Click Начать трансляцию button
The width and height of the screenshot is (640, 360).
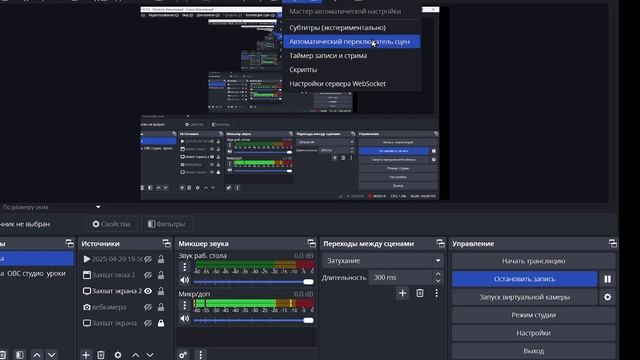pyautogui.click(x=533, y=261)
